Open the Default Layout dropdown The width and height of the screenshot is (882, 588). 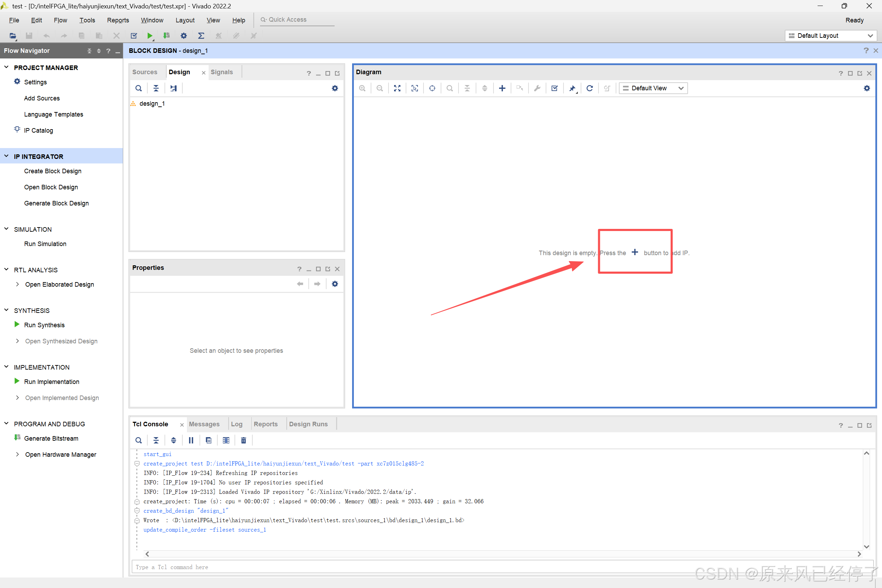pos(831,36)
